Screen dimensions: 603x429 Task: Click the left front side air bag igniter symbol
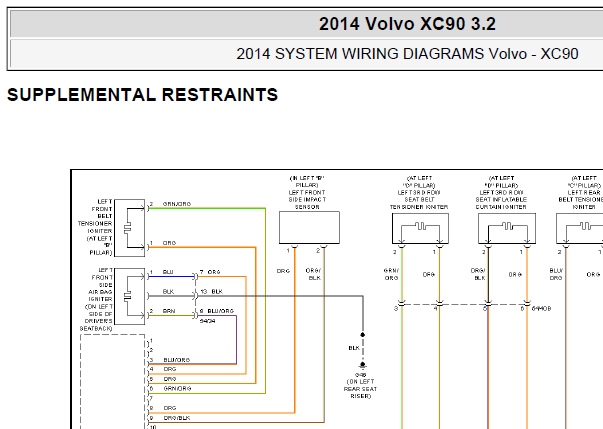coord(130,296)
